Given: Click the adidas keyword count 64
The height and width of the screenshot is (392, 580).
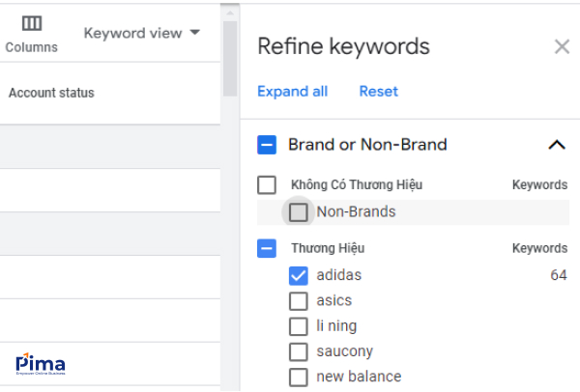Looking at the screenshot, I should (x=558, y=275).
